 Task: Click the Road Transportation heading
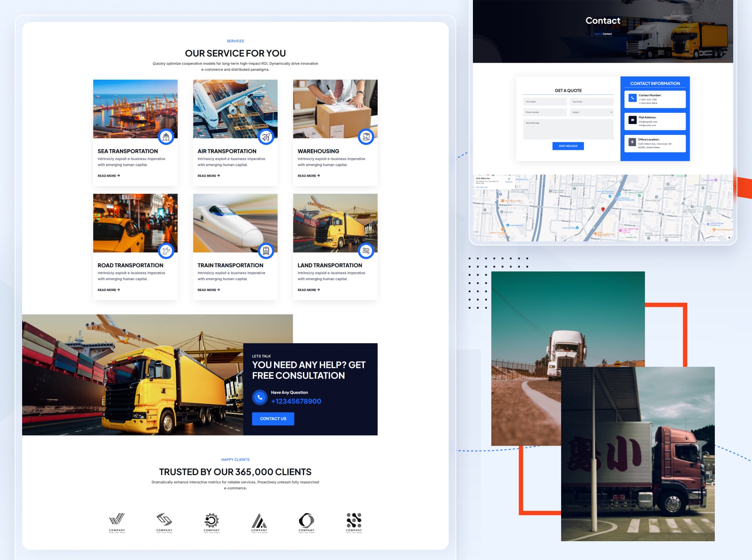click(x=130, y=265)
